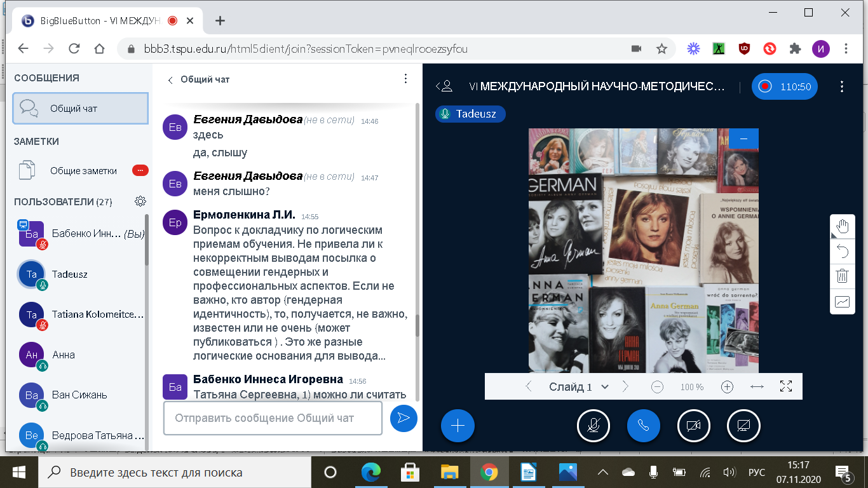Open conference options menu at top right
Viewport: 868px width, 488px height.
pos(841,86)
